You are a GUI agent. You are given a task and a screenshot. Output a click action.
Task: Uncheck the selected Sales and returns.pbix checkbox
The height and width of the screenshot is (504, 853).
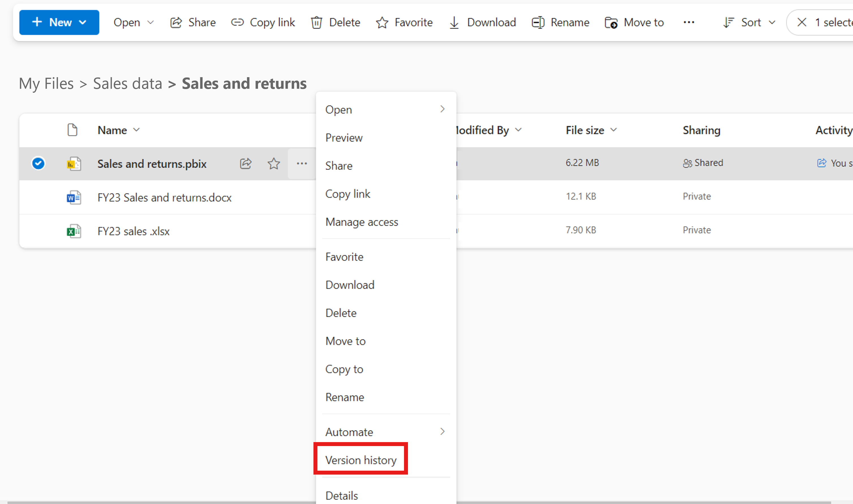(x=38, y=163)
